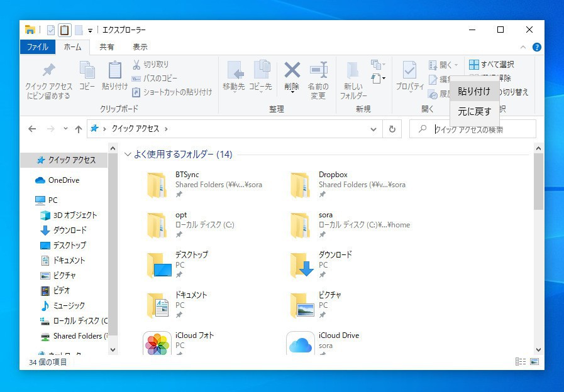Open ピクチャ in the navigation pane
Viewport: 564px width, 392px height.
(58, 276)
